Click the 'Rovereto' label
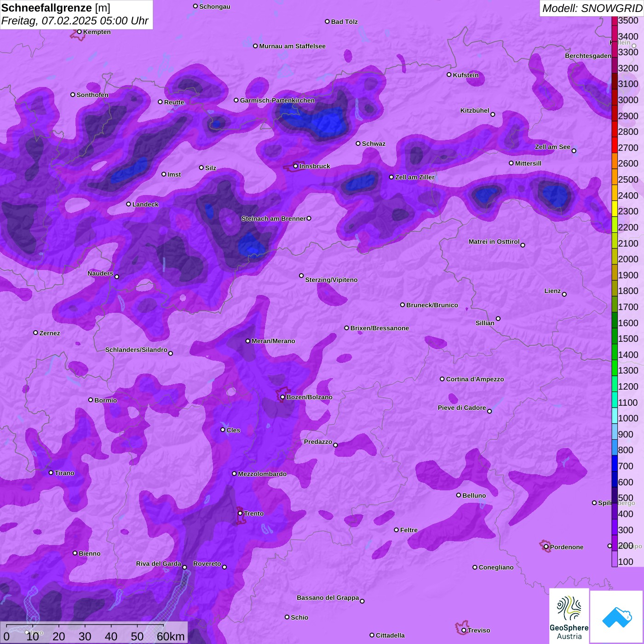Viewport: 644px width, 644px height. 207,563
